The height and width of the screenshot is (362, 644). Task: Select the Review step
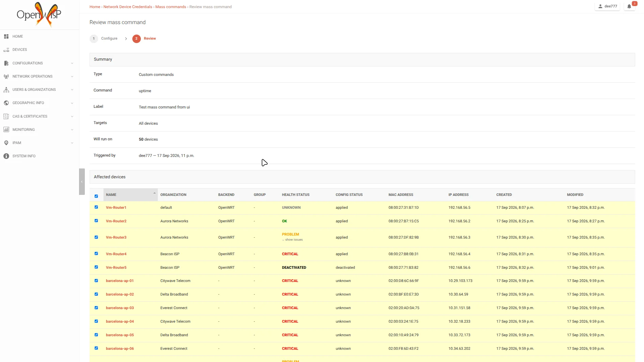(144, 39)
